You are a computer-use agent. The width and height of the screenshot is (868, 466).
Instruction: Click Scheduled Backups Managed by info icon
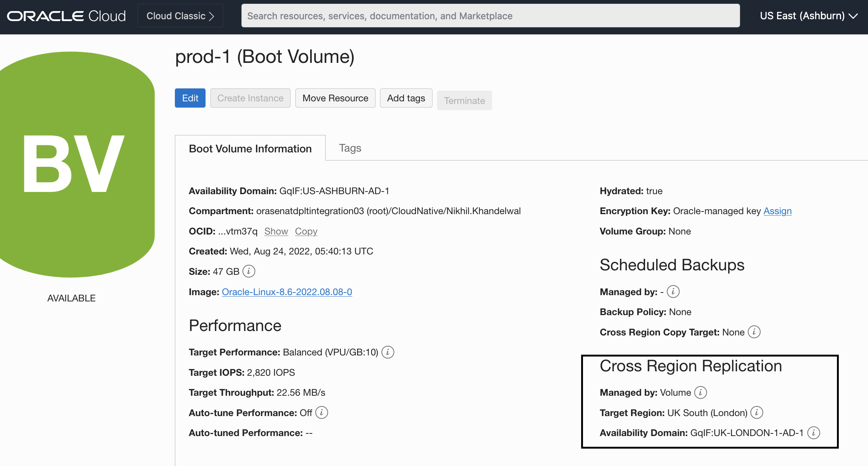click(x=673, y=291)
